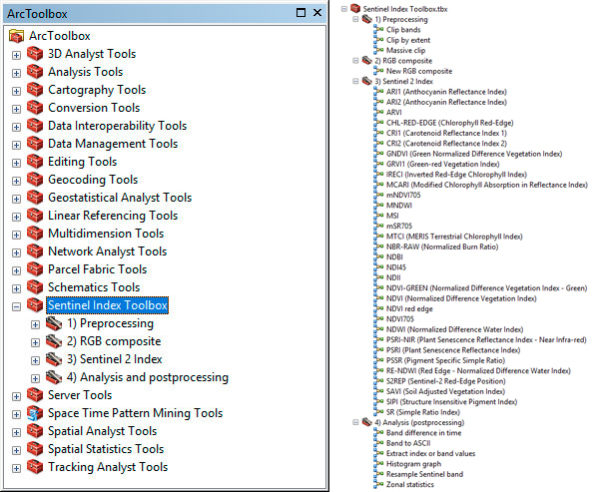Viewport: 600px width, 492px height.
Task: Collapse the Sentinel Index Toolbox node
Action: click(16, 307)
